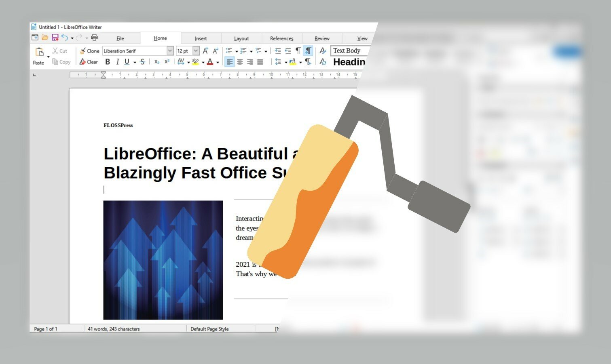Open font color dropdown arrow

(x=218, y=62)
